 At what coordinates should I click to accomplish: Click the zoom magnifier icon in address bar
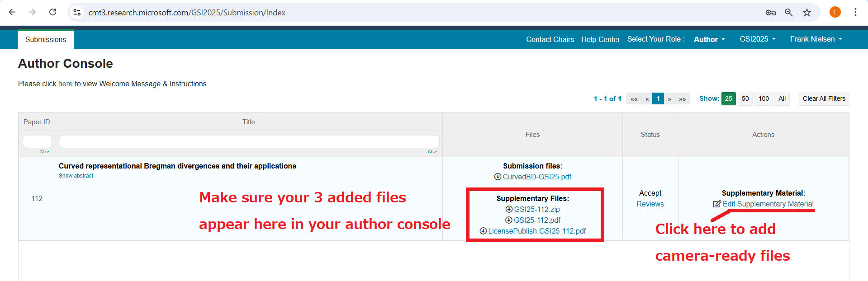[x=788, y=13]
